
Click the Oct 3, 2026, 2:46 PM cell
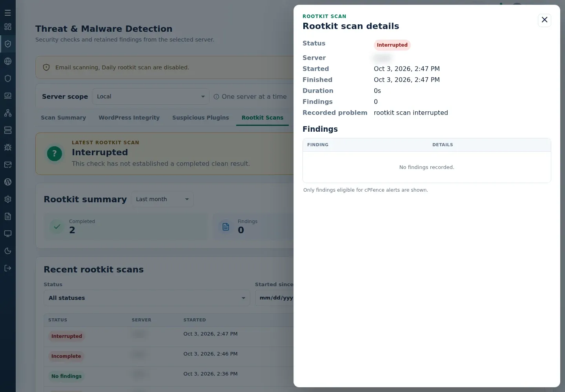210,354
